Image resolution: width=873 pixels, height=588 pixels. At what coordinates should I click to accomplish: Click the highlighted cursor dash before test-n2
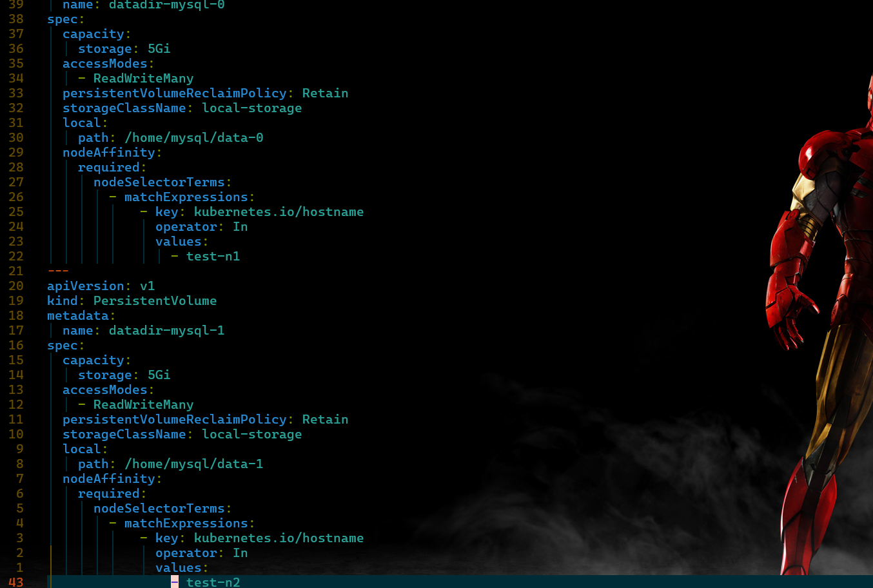175,582
